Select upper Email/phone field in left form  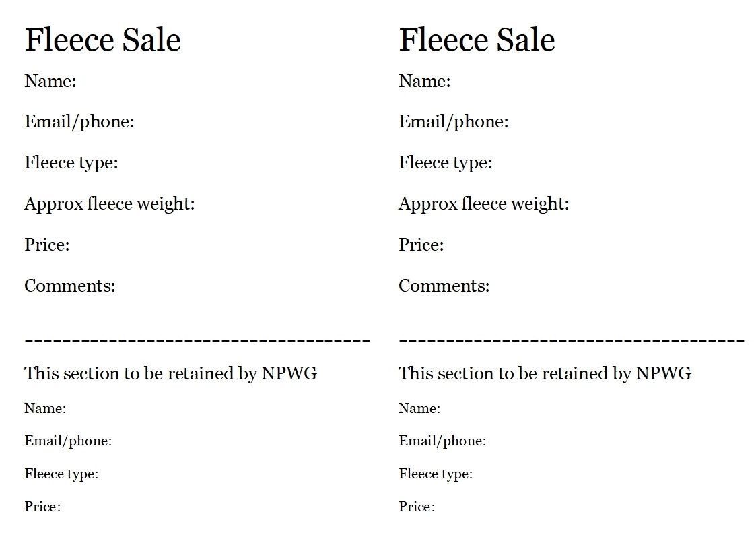(79, 122)
